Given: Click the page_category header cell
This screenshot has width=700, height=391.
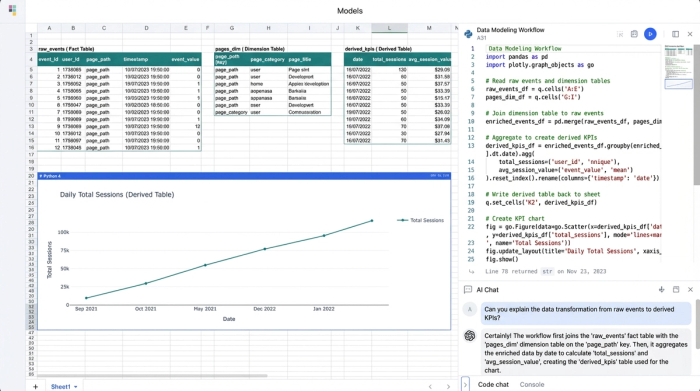Looking at the screenshot, I should [268, 59].
